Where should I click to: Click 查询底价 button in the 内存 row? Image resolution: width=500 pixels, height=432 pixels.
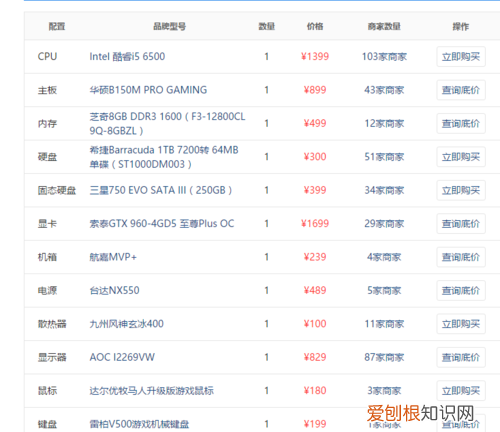(461, 124)
